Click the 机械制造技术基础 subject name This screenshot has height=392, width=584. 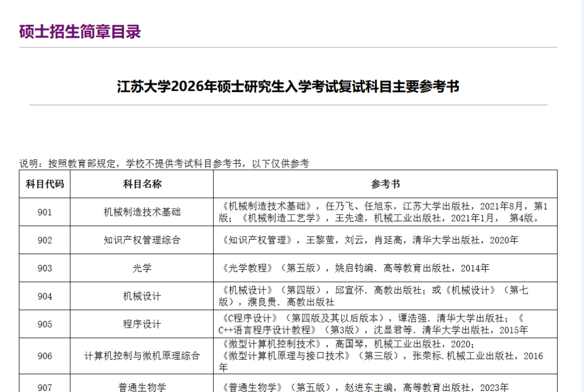(142, 212)
